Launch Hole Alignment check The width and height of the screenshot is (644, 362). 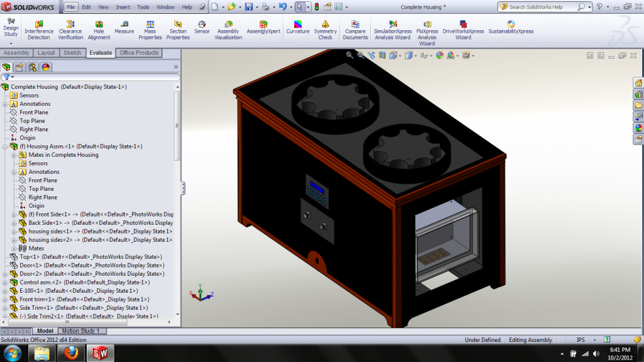[99, 30]
